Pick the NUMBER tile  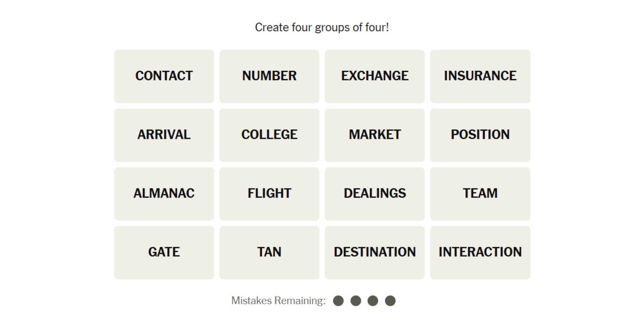point(269,76)
